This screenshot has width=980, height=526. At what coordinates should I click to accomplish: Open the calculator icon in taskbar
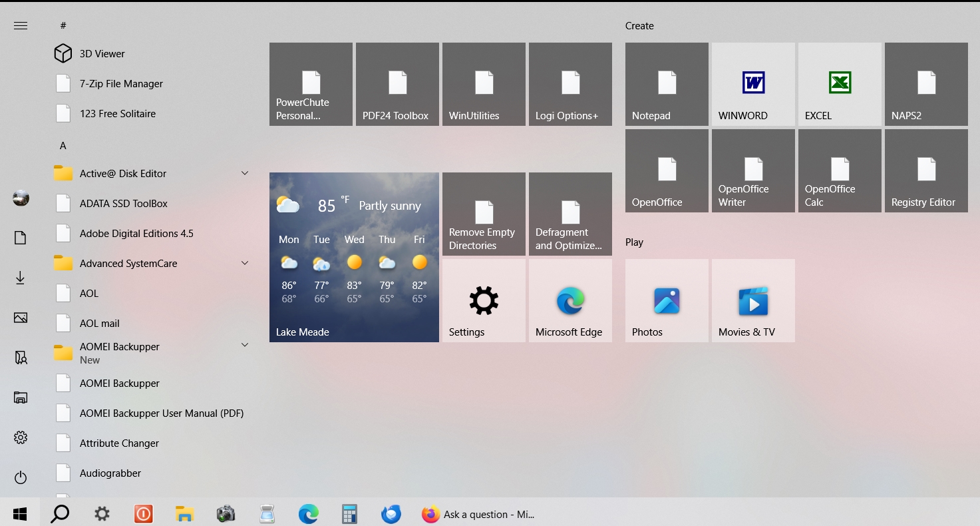tap(349, 514)
